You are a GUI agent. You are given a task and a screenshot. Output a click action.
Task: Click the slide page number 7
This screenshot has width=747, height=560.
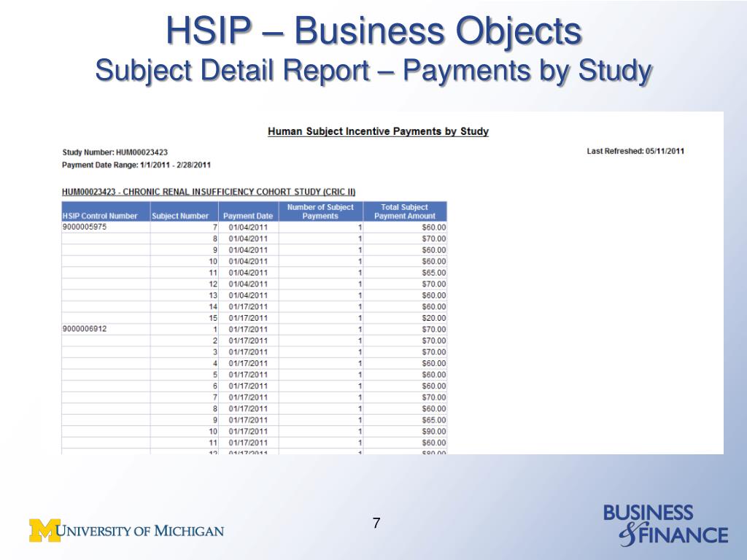[376, 524]
